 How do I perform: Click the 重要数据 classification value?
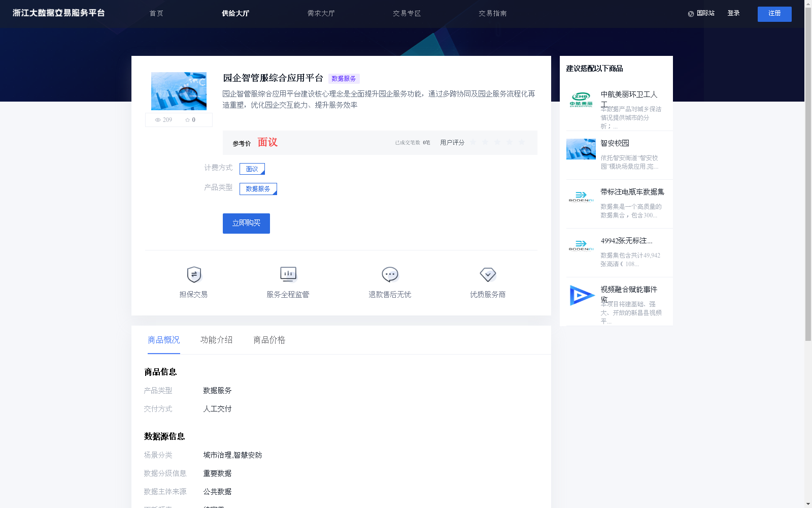coord(217,473)
